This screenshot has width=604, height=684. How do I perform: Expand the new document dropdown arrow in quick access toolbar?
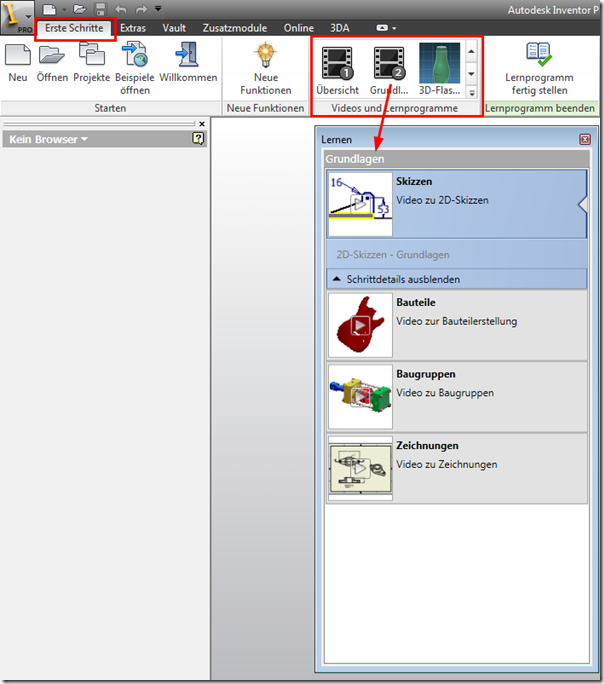pos(64,9)
